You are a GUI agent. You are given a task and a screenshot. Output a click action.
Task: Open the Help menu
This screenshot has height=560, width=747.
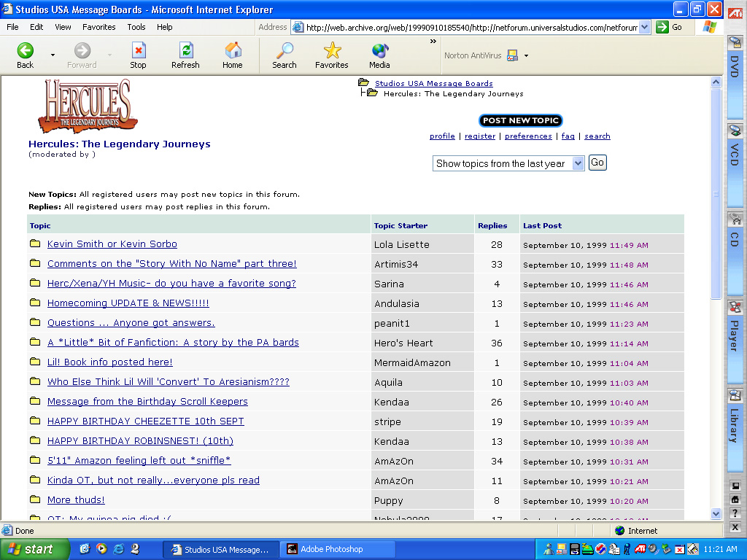165,27
